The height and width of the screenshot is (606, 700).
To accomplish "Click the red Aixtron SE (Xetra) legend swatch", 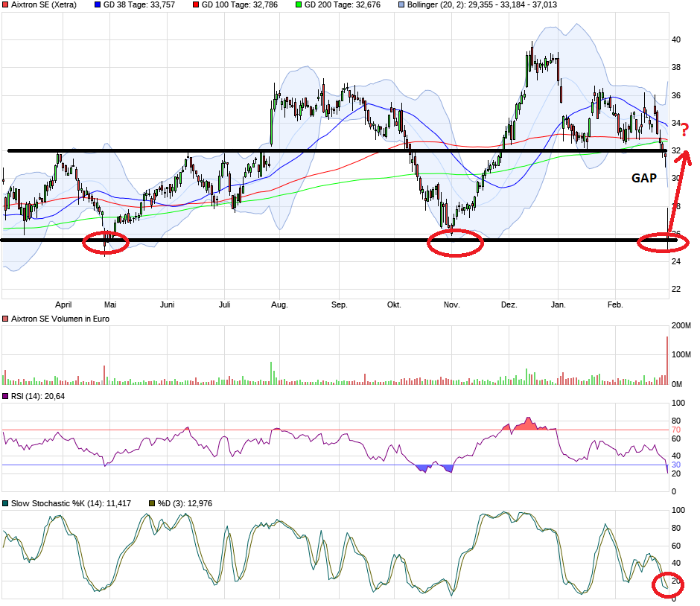I will click(x=5, y=5).
